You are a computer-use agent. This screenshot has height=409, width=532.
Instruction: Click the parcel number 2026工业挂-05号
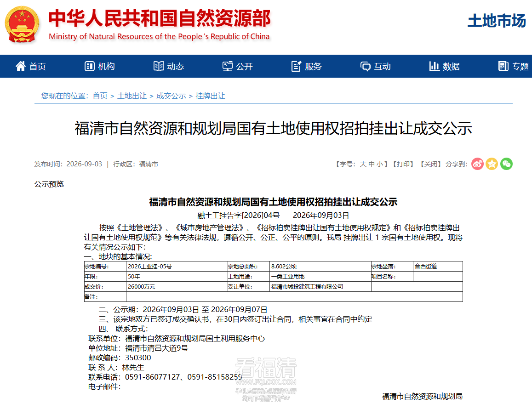[149, 267]
